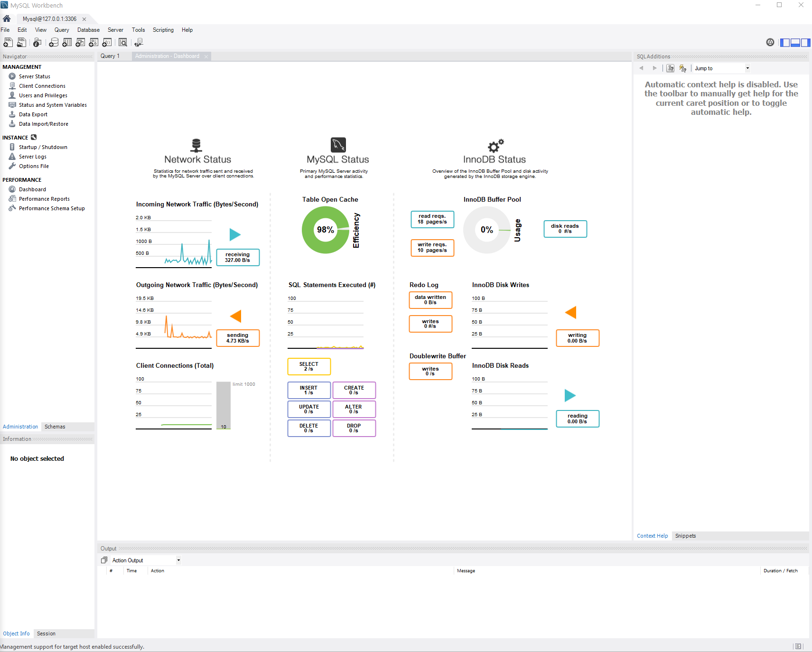812x652 pixels.
Task: Open the Help menu
Action: [x=187, y=30]
